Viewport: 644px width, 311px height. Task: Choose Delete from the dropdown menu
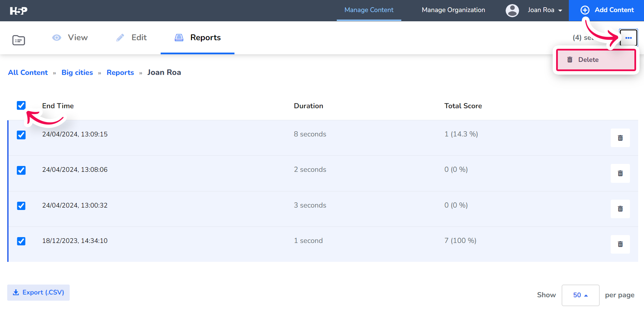click(596, 60)
